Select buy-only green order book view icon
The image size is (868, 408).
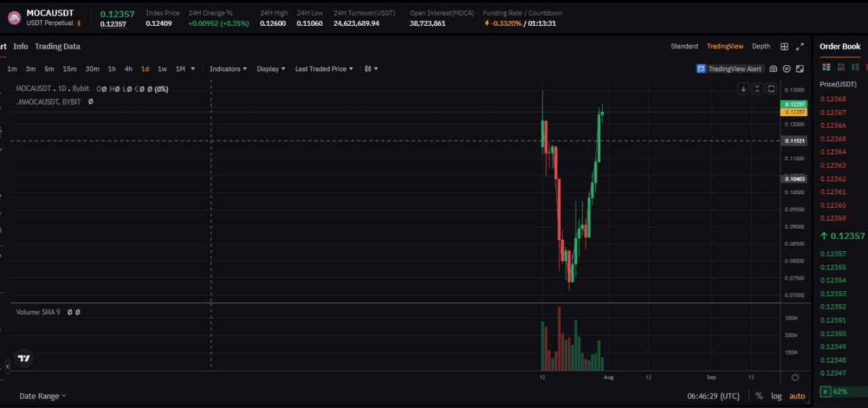(855, 67)
